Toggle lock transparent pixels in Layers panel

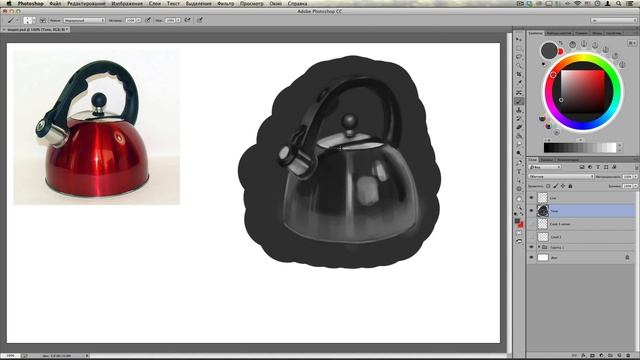[548, 186]
